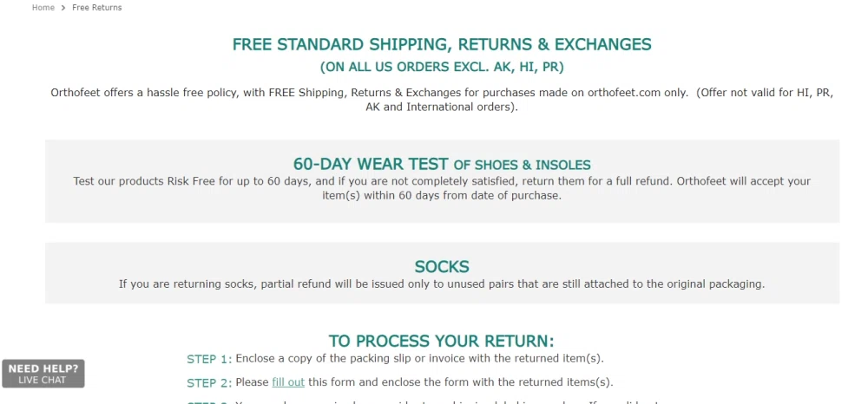Image resolution: width=868 pixels, height=404 pixels.
Task: Click the STEP 2 label
Action: click(x=209, y=382)
